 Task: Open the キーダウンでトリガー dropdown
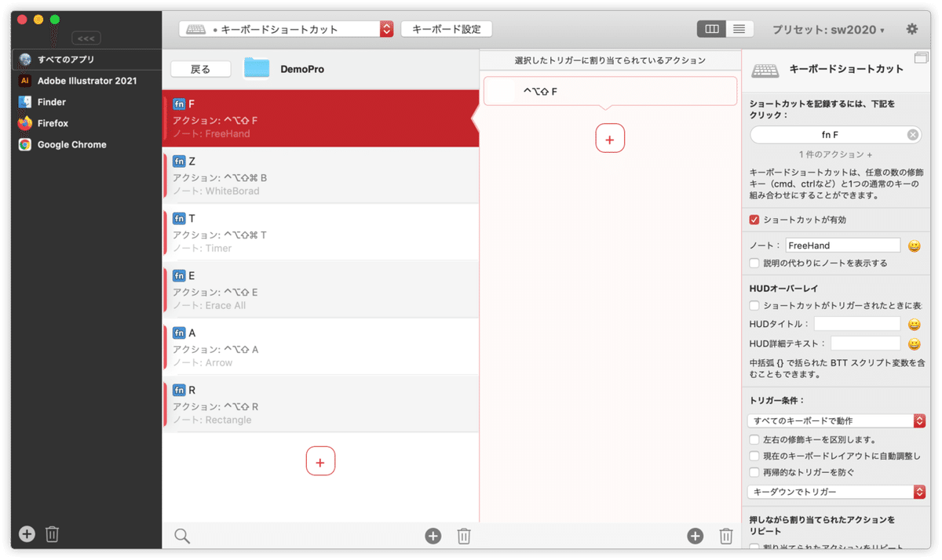[836, 492]
